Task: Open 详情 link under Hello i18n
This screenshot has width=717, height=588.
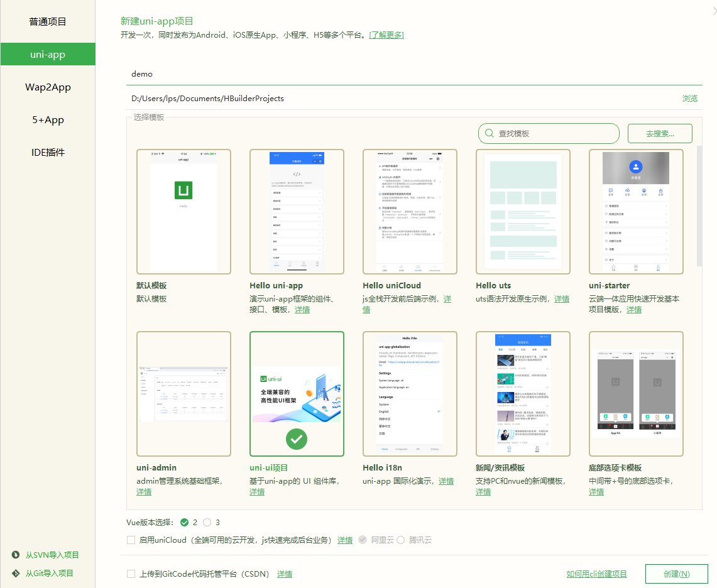Action: [446, 481]
